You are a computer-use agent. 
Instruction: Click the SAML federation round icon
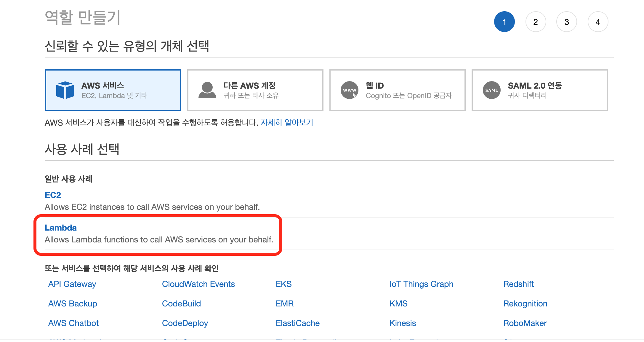pos(491,90)
